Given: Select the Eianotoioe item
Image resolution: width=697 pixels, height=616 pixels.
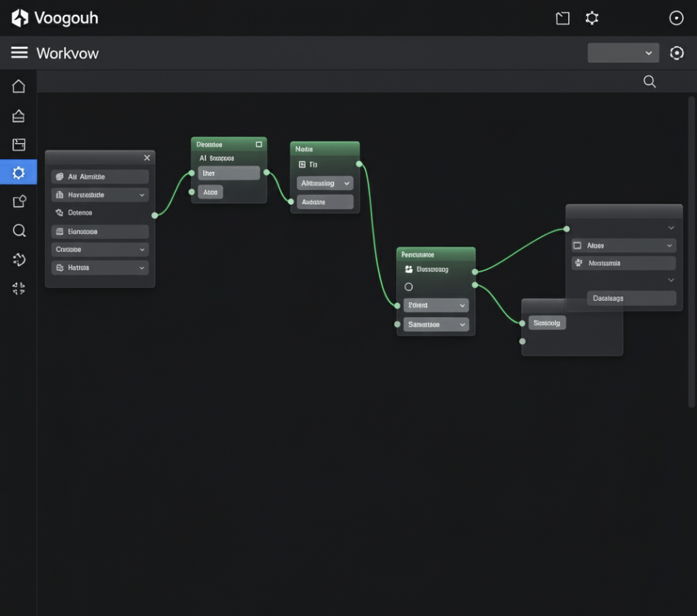Looking at the screenshot, I should point(100,232).
